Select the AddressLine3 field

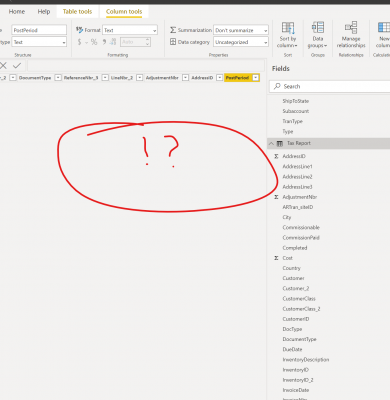[x=297, y=187]
